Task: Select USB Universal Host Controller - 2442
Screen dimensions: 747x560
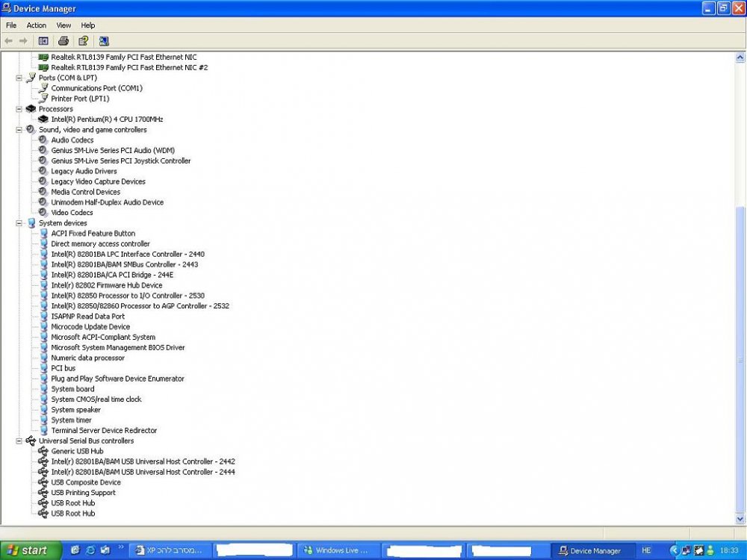Action: [143, 461]
